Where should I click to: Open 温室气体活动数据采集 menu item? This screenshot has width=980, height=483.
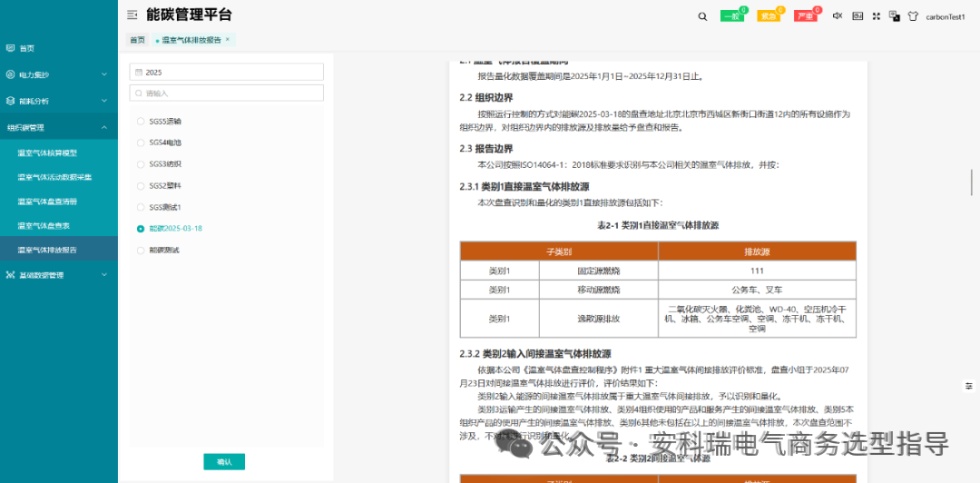[55, 177]
